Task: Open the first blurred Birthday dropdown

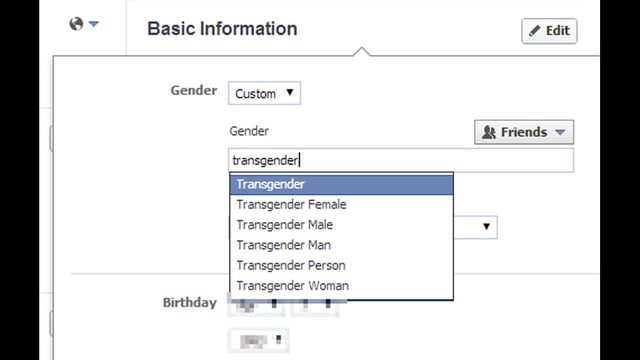Action: 256,305
